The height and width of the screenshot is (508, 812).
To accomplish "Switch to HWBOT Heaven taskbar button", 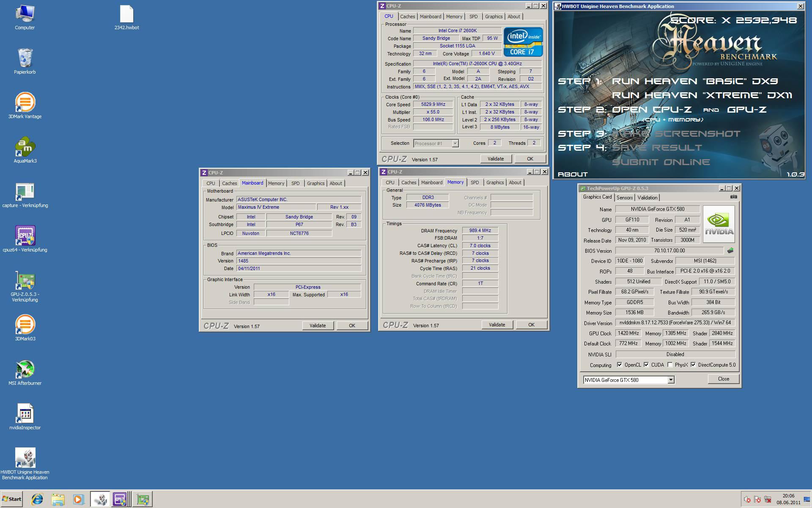I will pos(100,500).
